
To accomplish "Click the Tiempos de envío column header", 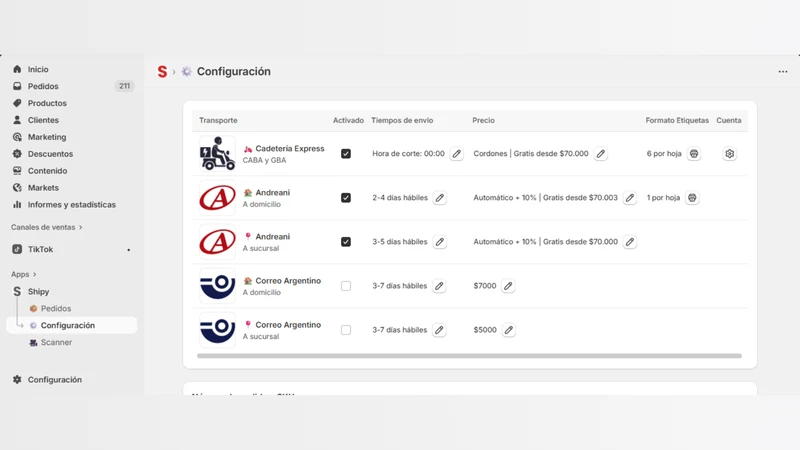I will coord(402,120).
